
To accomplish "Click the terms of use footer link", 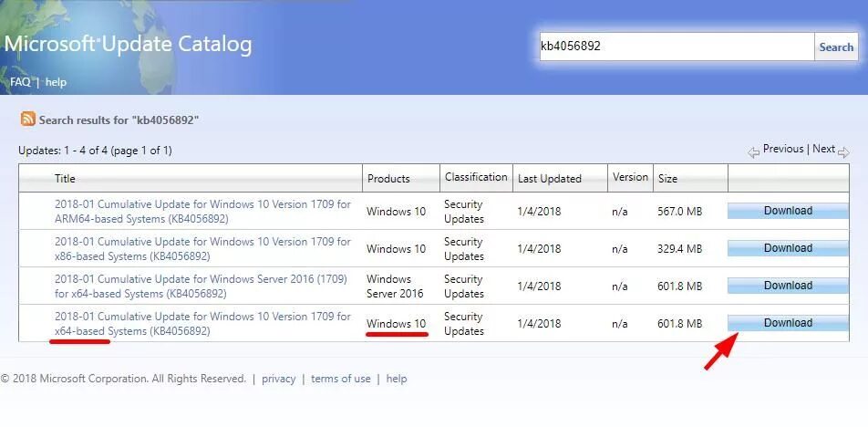I will point(340,379).
